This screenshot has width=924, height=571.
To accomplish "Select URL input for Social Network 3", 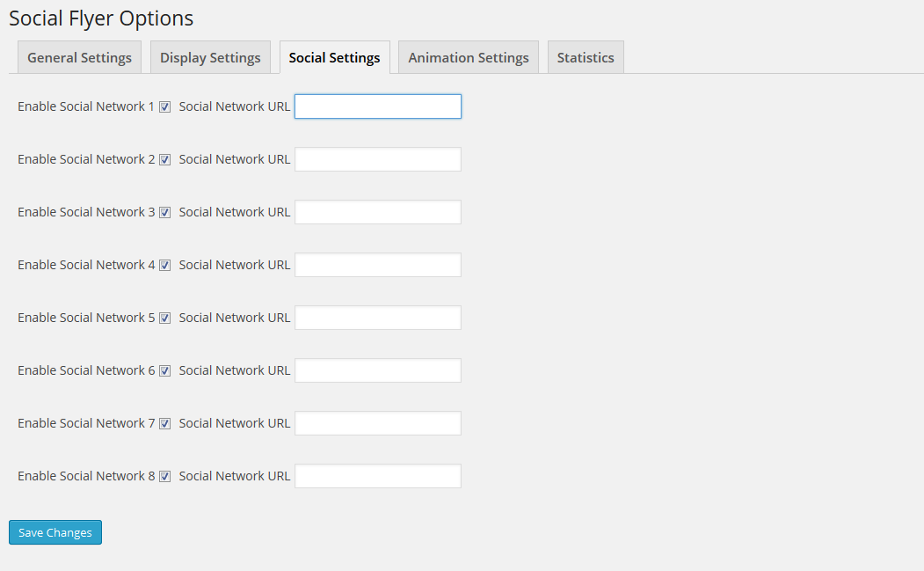I will coord(378,212).
